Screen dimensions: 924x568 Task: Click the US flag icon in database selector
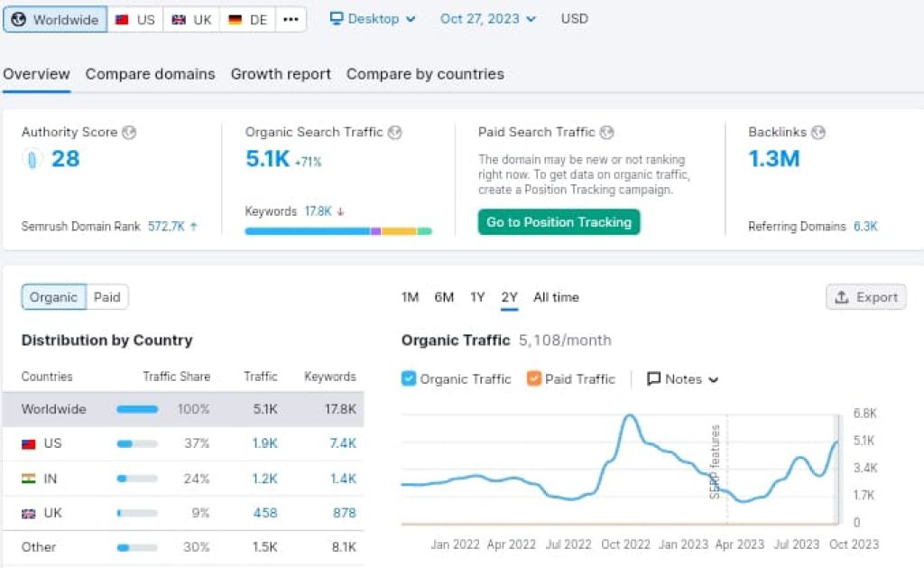[122, 20]
